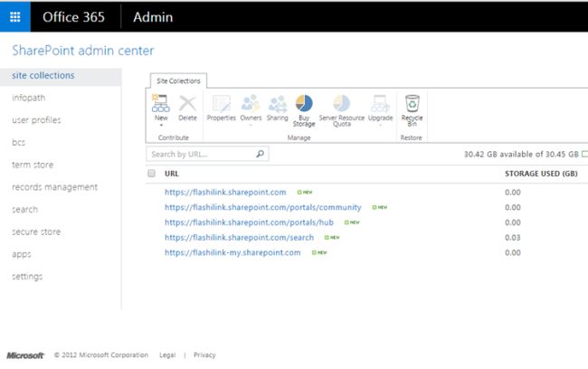The image size is (588, 369).
Task: Click the SharePoint admin center heading
Action: pyautogui.click(x=83, y=51)
